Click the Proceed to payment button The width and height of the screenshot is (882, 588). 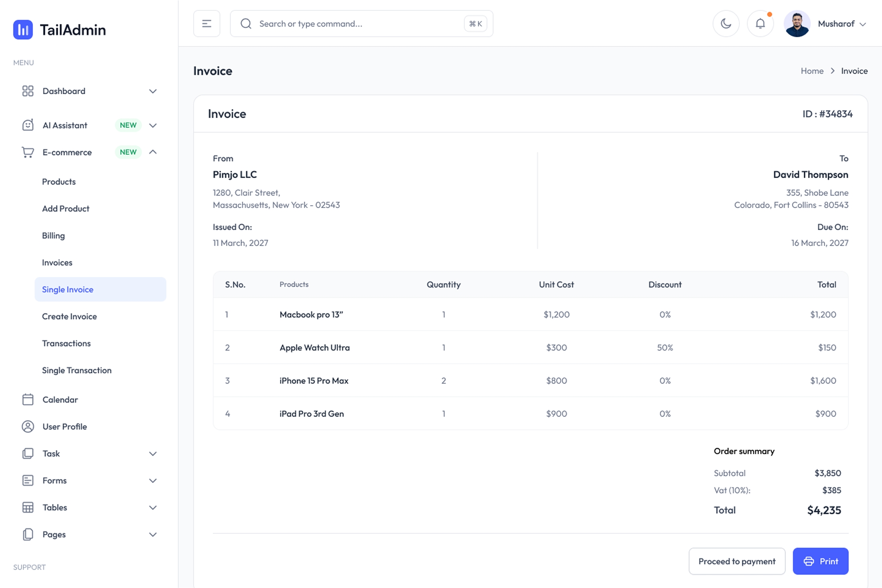coord(737,561)
